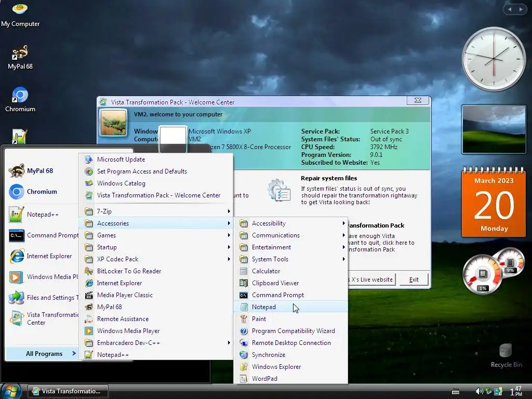This screenshot has width=532, height=399.
Task: Open Calculator in Accessories
Action: (291, 271)
